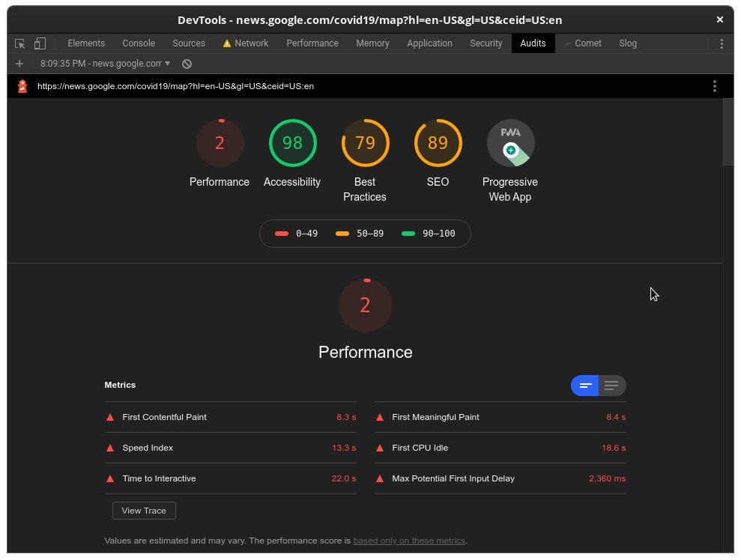Viewport: 741px width, 560px height.
Task: Open the Comet tab
Action: (x=583, y=43)
